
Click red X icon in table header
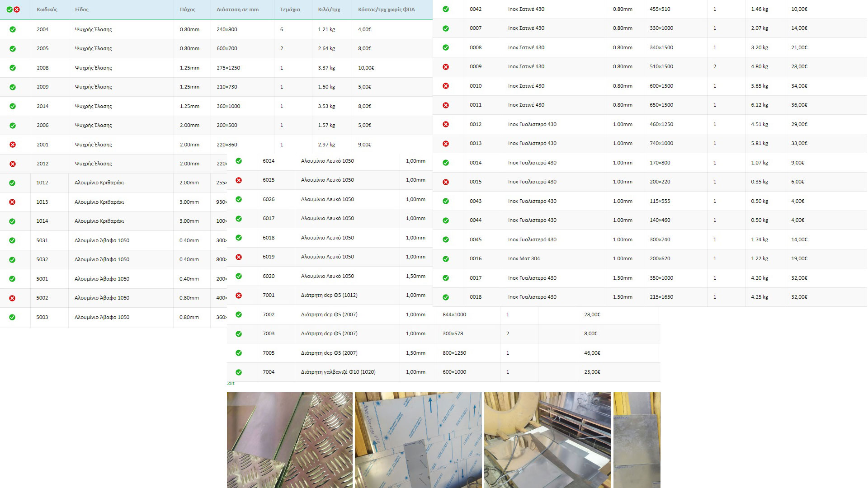click(17, 9)
